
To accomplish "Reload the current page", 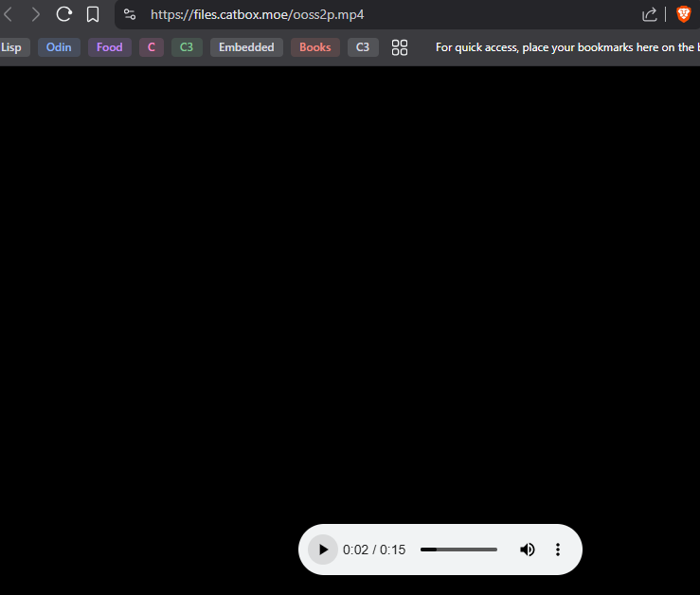I will 63,14.
